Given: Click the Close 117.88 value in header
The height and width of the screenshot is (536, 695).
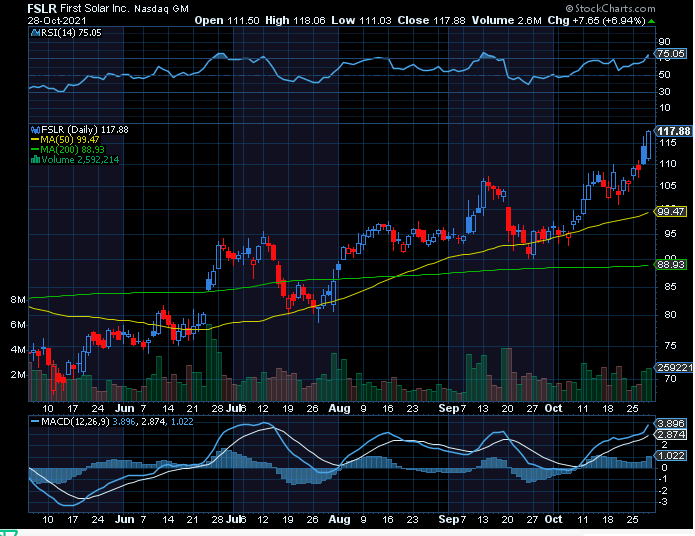Looking at the screenshot, I should coord(431,20).
